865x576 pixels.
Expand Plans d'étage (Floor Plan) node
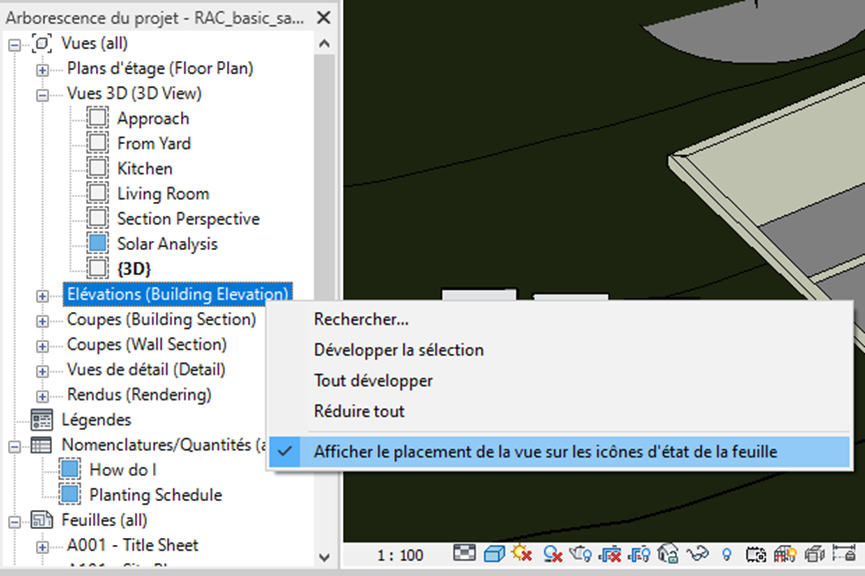[42, 69]
